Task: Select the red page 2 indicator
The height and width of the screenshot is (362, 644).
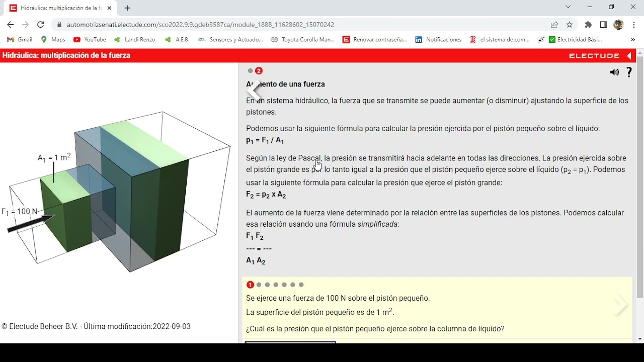Action: [x=259, y=71]
